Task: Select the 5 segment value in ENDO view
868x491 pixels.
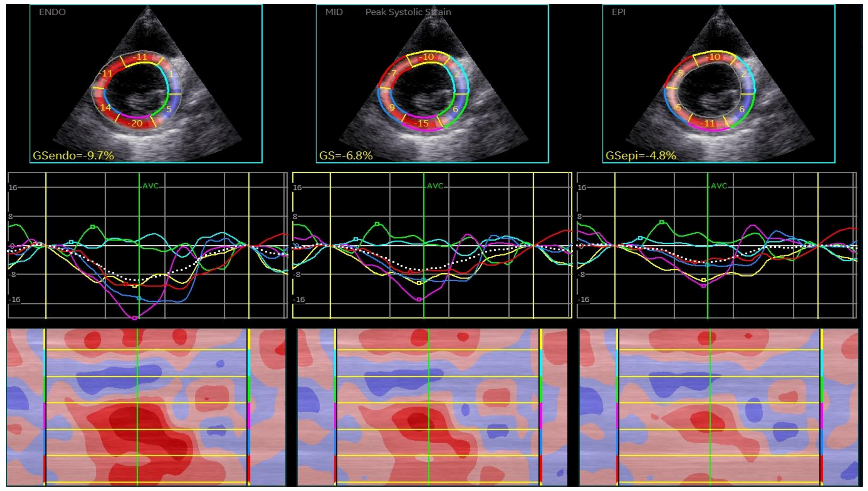Action: tap(169, 109)
